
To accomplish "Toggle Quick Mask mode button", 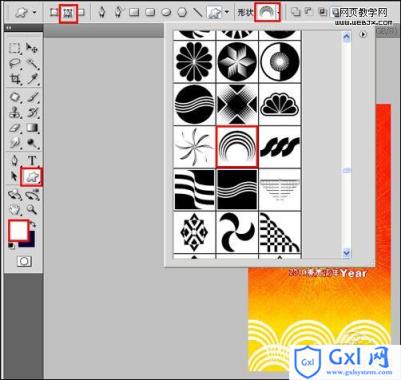I will pyautogui.click(x=24, y=261).
